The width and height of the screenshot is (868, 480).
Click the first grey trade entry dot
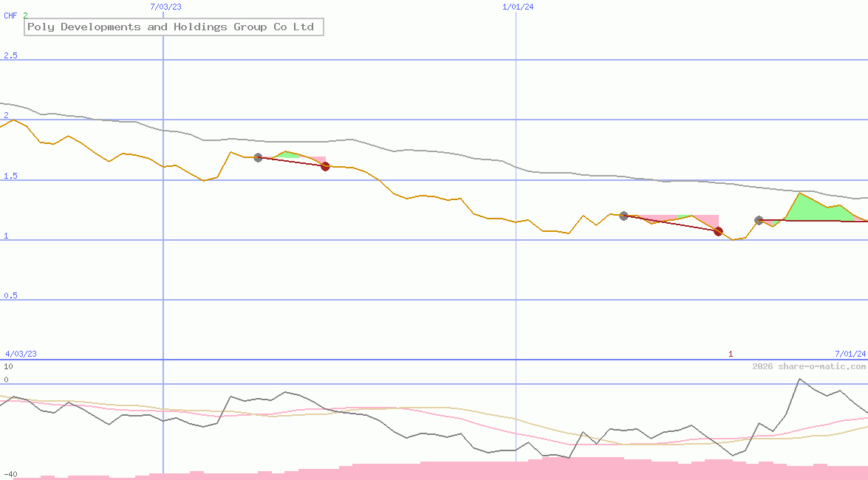tap(258, 157)
